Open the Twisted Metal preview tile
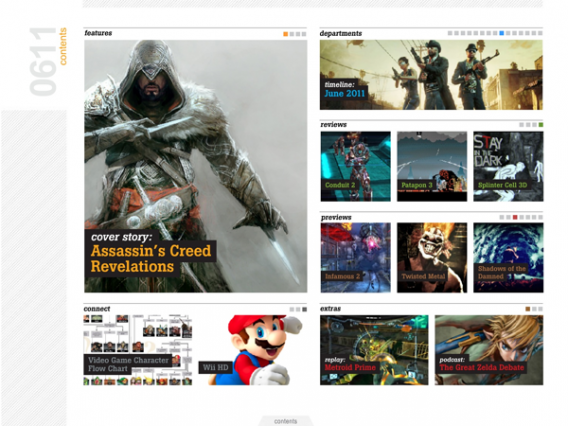The image size is (568, 426). click(432, 258)
